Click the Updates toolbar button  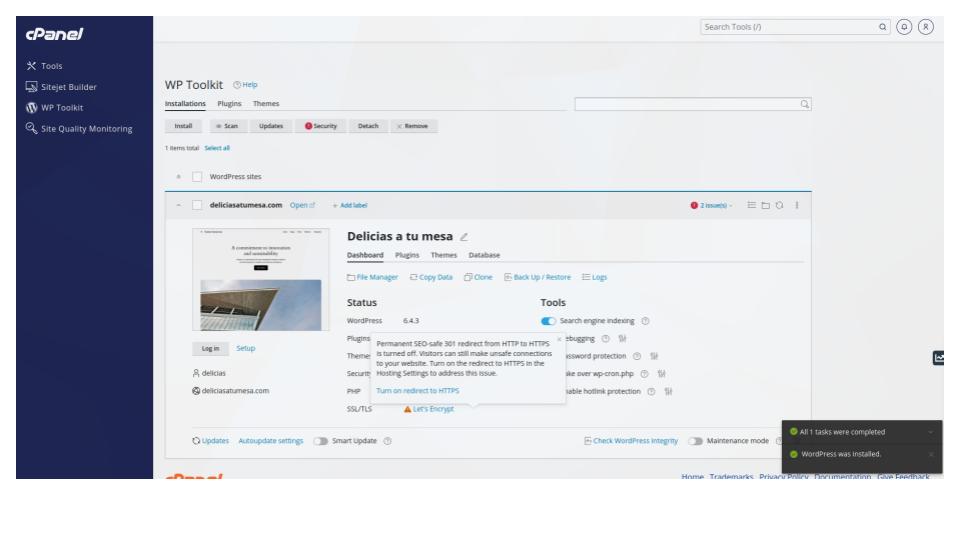point(271,126)
